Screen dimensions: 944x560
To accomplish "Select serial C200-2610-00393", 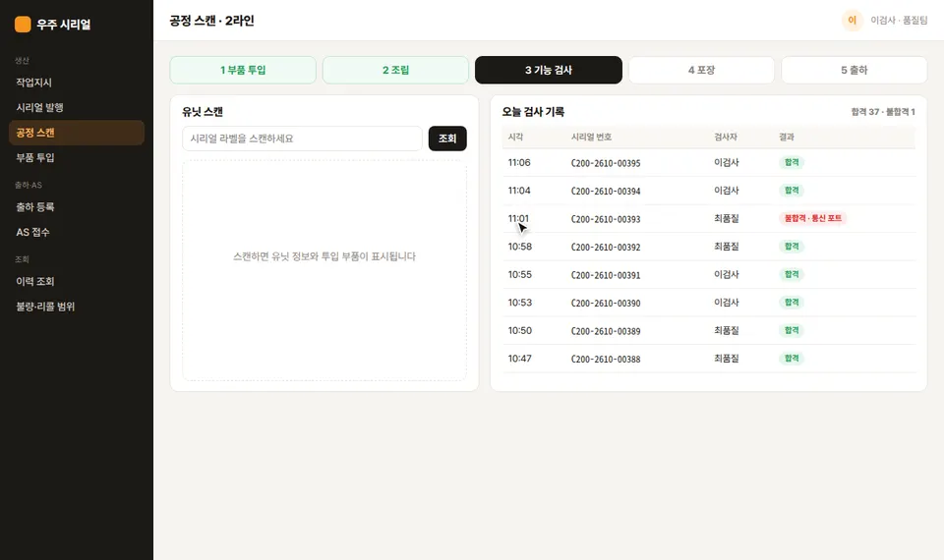I will [606, 219].
